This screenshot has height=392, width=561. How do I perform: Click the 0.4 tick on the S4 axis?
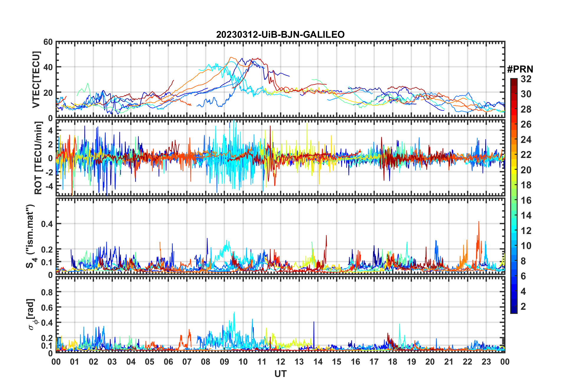pyautogui.click(x=47, y=224)
